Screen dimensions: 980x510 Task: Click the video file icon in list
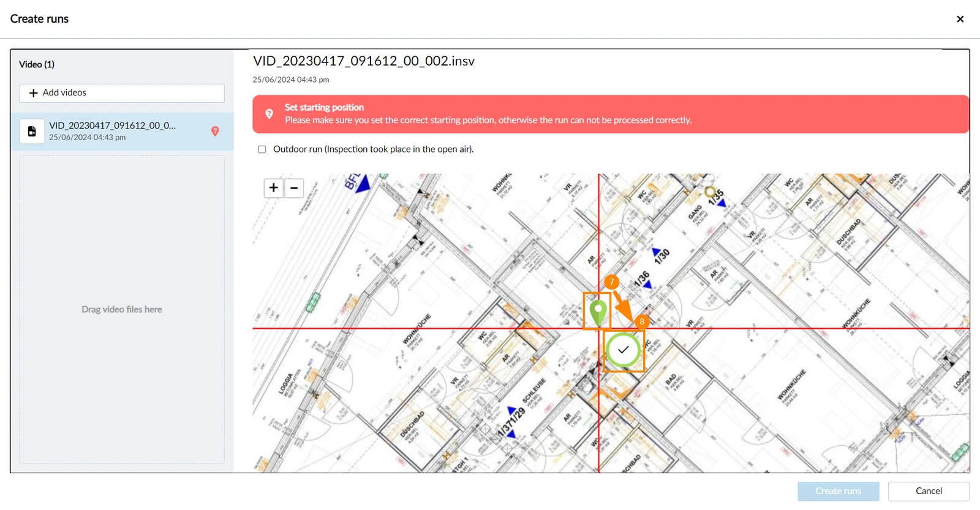tap(32, 131)
